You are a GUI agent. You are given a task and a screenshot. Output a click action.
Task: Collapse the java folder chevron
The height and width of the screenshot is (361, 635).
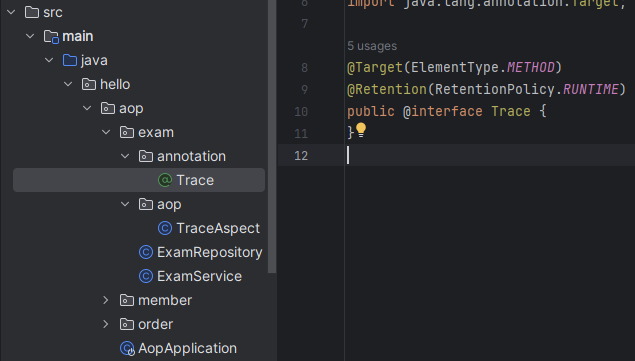[x=49, y=60]
